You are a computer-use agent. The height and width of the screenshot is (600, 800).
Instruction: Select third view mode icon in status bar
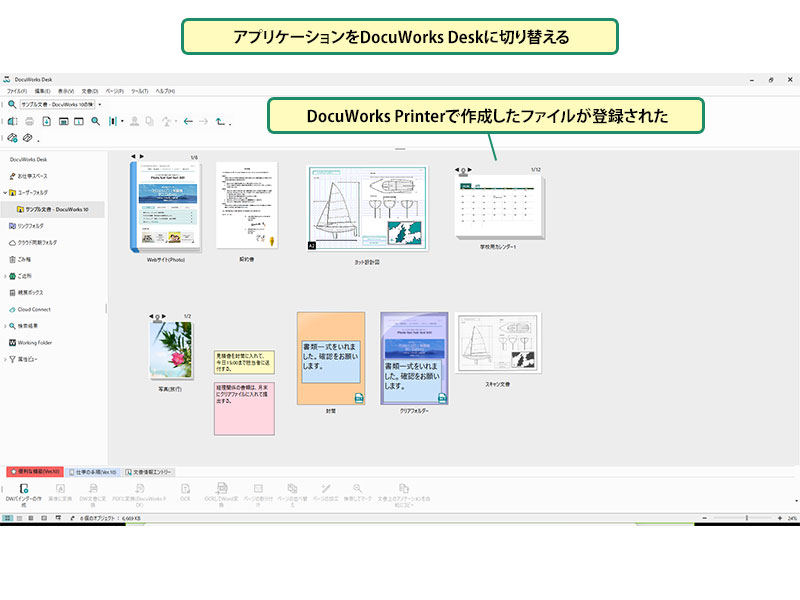click(x=31, y=518)
